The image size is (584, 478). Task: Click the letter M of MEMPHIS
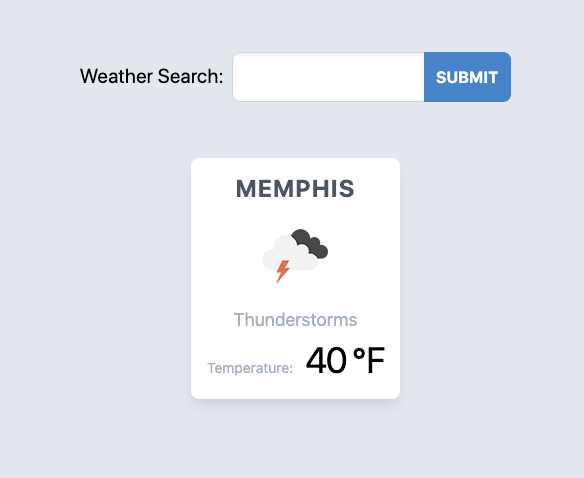245,189
